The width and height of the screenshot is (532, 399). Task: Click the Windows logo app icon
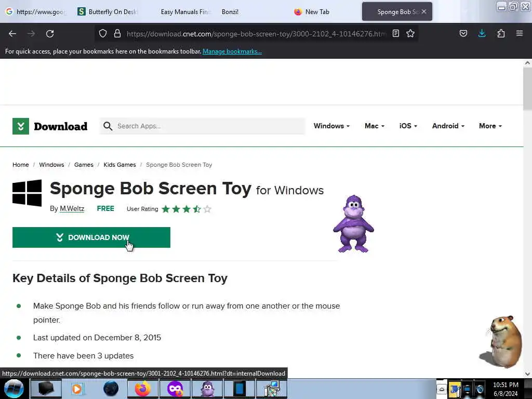[27, 193]
